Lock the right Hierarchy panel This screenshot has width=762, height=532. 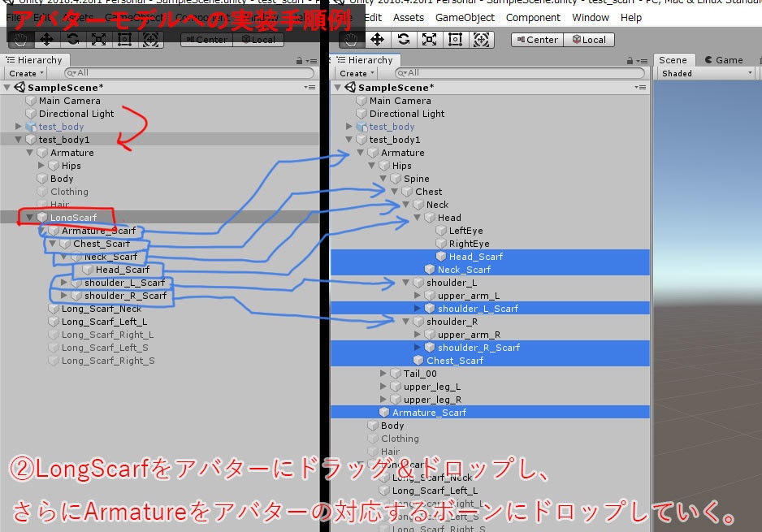630,61
